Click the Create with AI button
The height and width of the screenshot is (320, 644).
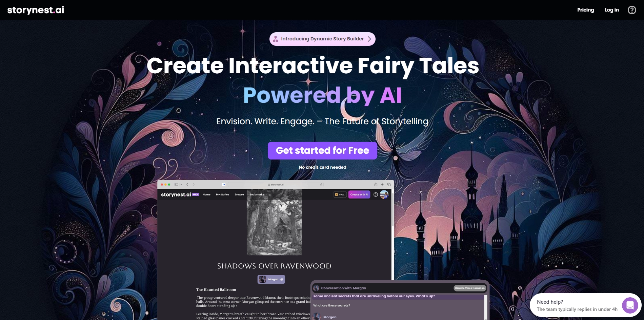pyautogui.click(x=359, y=194)
